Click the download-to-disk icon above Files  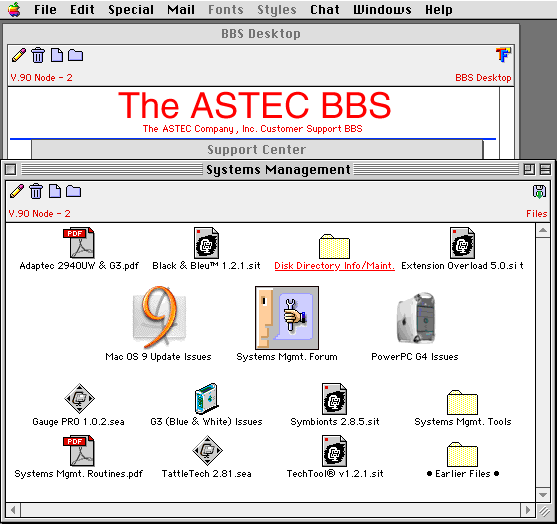point(539,191)
